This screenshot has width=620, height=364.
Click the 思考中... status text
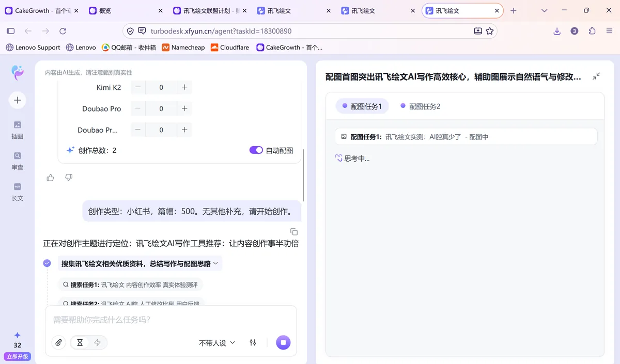(357, 159)
